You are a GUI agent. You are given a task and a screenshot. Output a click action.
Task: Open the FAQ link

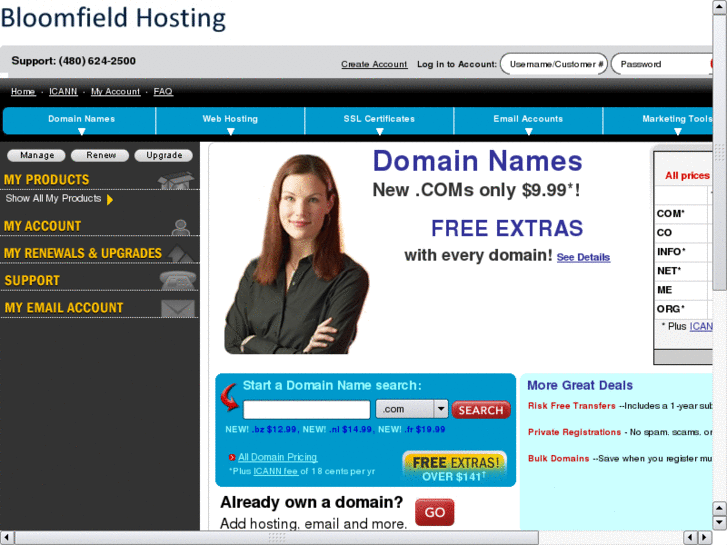point(163,91)
